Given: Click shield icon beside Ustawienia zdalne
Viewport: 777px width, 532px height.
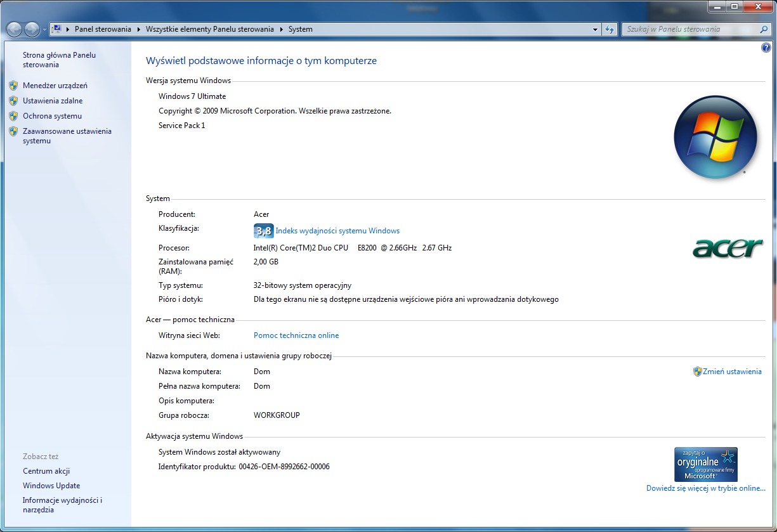Looking at the screenshot, I should click(x=13, y=101).
